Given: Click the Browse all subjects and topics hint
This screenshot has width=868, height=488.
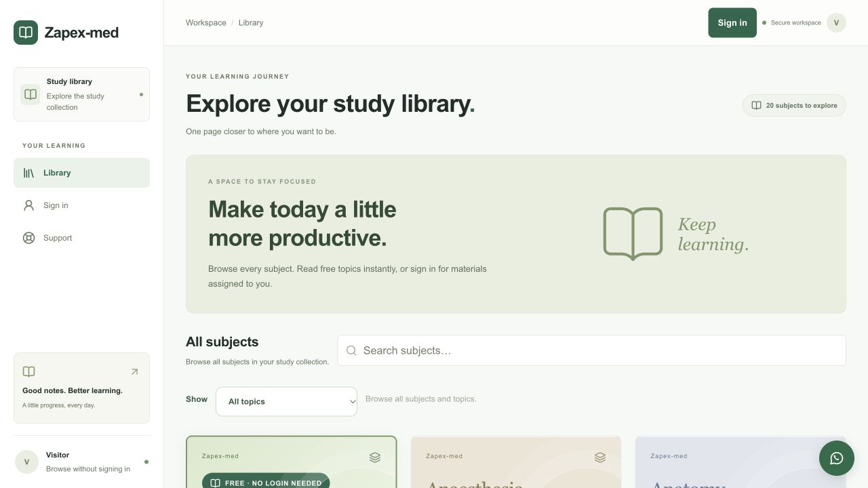Looking at the screenshot, I should 421,399.
